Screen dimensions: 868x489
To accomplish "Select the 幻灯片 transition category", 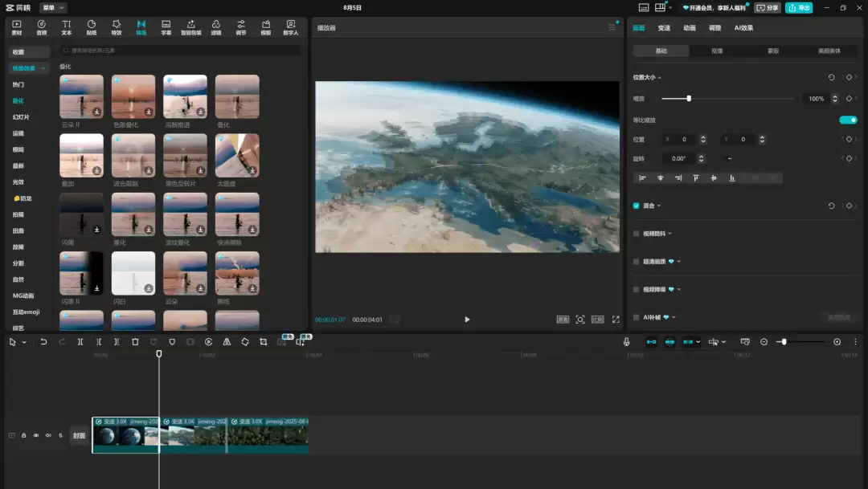I will (21, 117).
